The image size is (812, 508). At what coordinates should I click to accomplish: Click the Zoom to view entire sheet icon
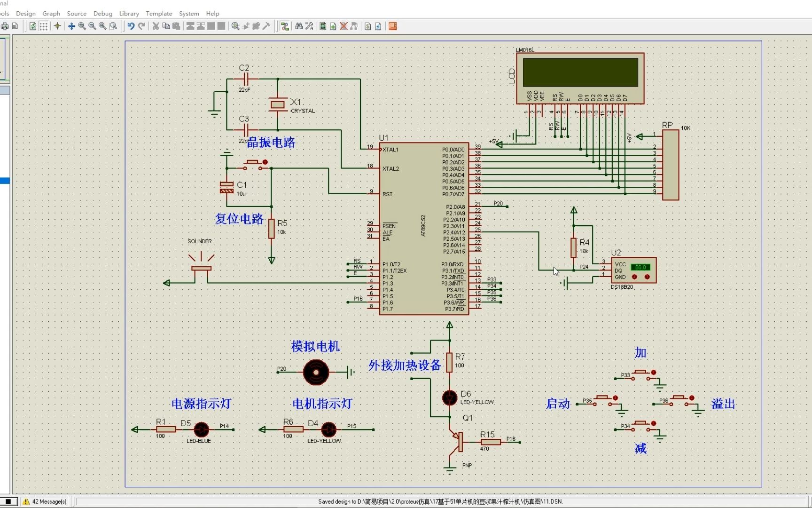point(102,26)
